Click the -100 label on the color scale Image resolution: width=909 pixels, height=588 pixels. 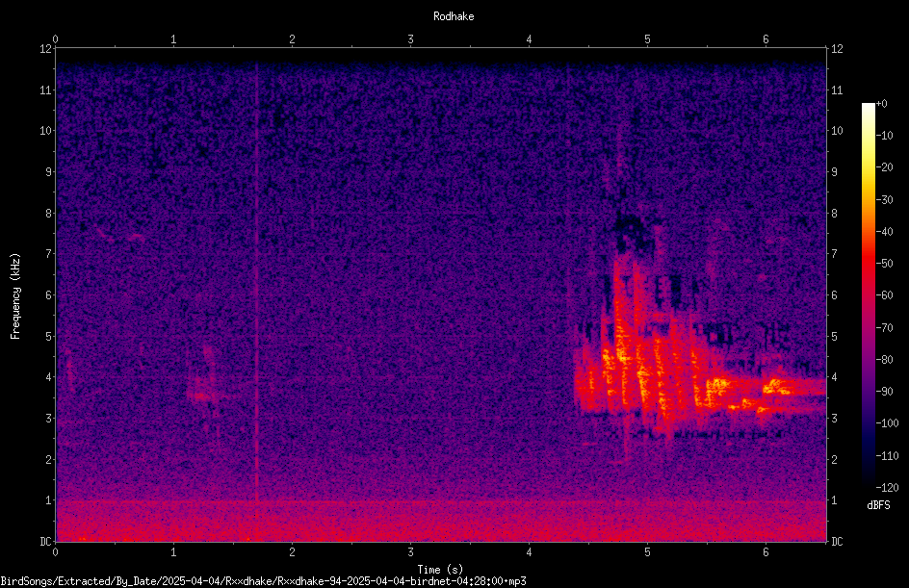pyautogui.click(x=887, y=423)
